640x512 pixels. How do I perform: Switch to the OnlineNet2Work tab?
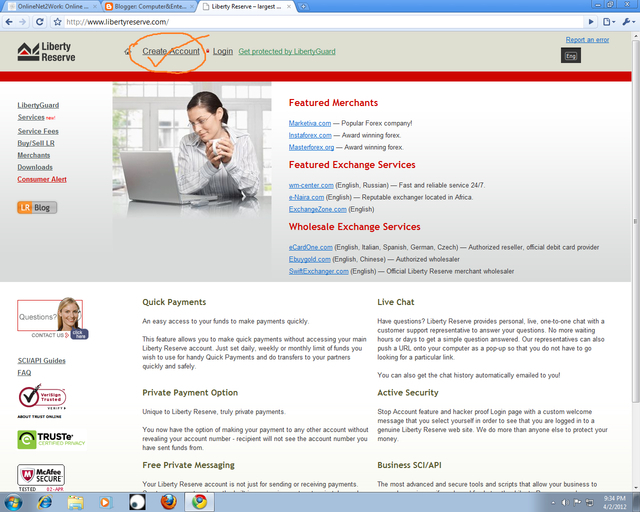pos(51,6)
